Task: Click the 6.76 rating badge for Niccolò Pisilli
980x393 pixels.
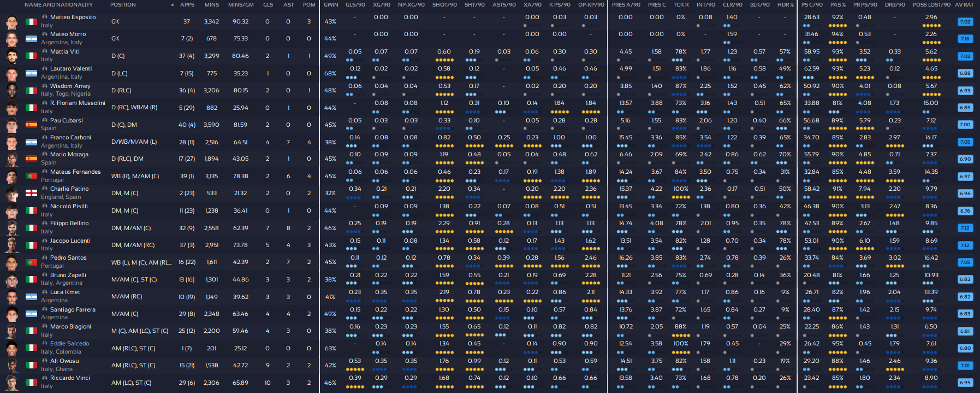Action: tap(965, 211)
